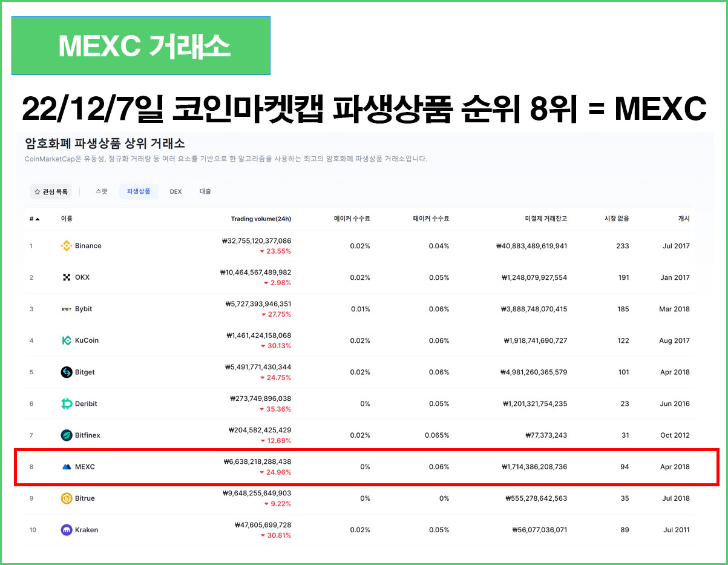The height and width of the screenshot is (565, 728).
Task: Click Bybit maker fee 0.01%
Action: tap(360, 309)
